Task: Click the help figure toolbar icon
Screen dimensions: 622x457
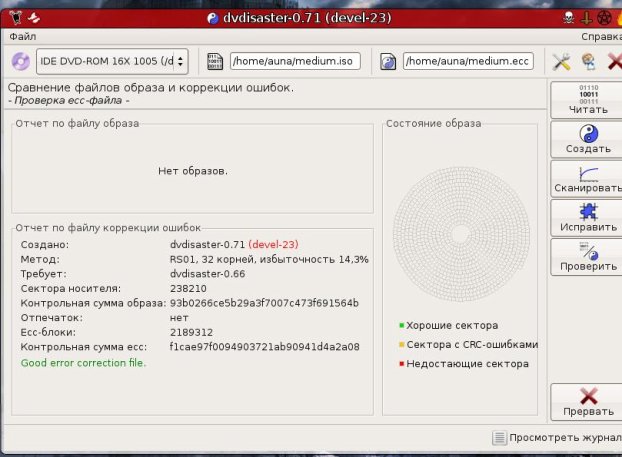Action: [x=588, y=62]
